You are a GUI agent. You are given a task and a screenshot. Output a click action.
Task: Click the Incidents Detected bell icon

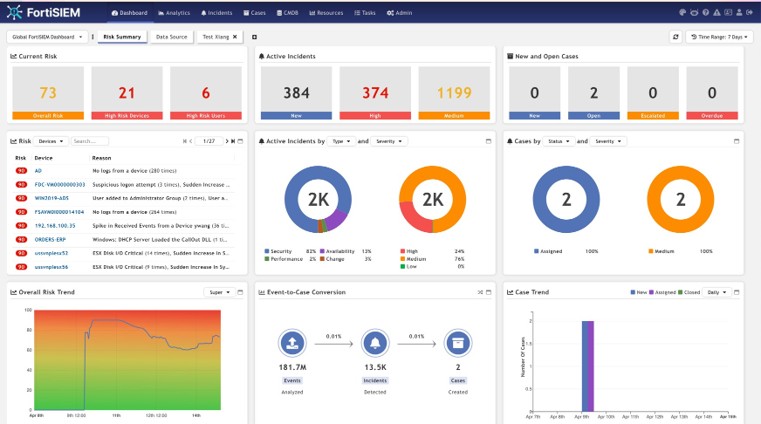click(374, 342)
